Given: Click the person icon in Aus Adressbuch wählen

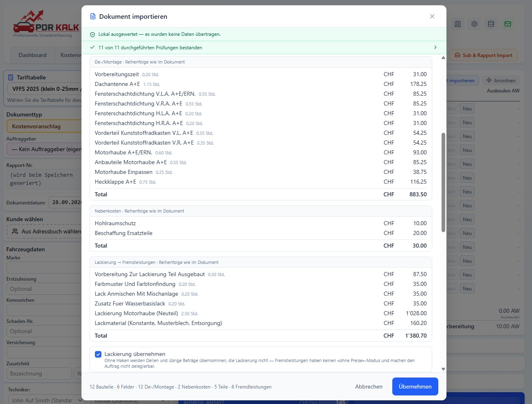Looking at the screenshot, I should (15, 231).
